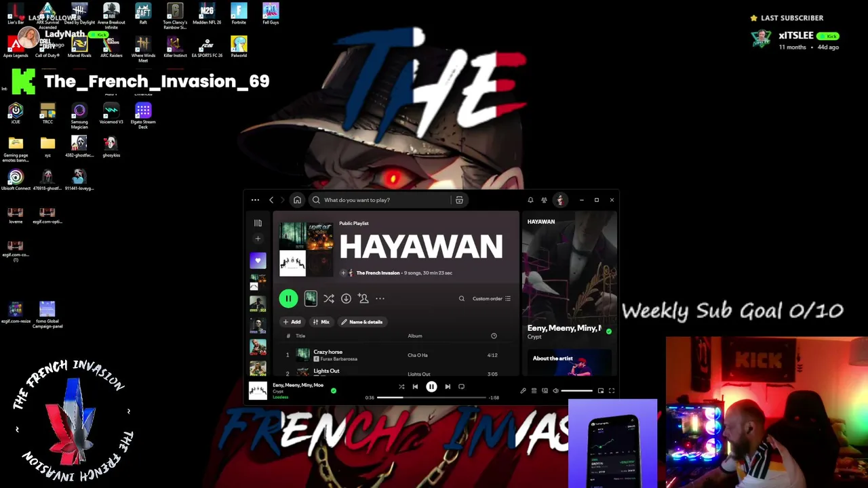Enter Spotify full screen mode

611,390
